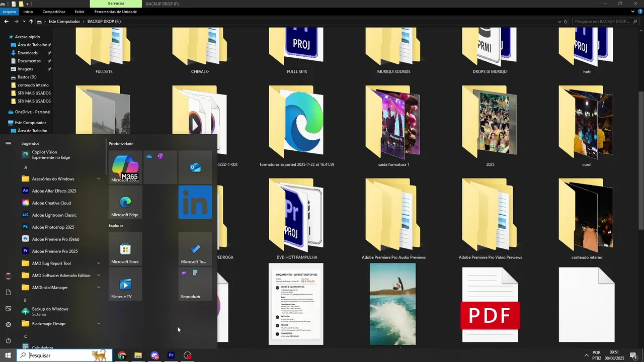Image resolution: width=644 pixels, height=362 pixels.
Task: Open the Outlook tile
Action: click(195, 167)
